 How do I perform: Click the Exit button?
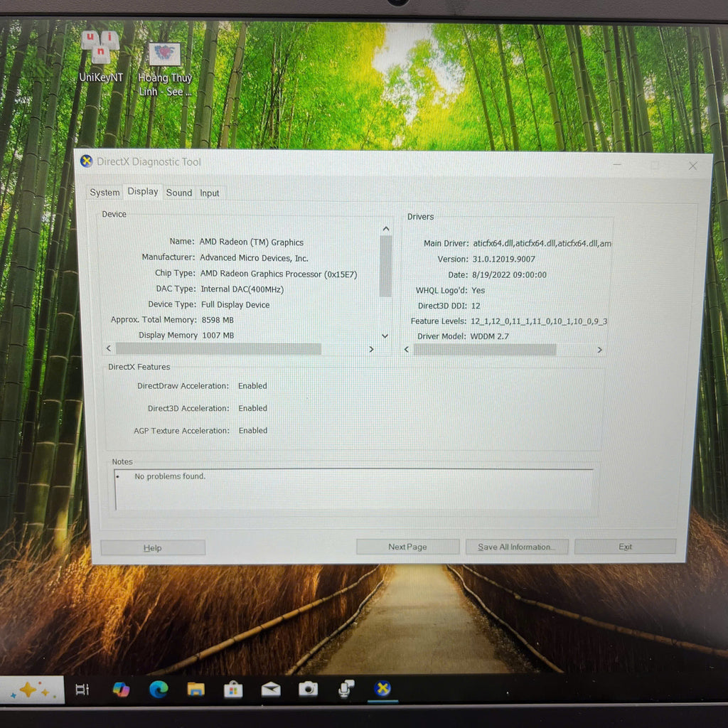click(x=625, y=547)
